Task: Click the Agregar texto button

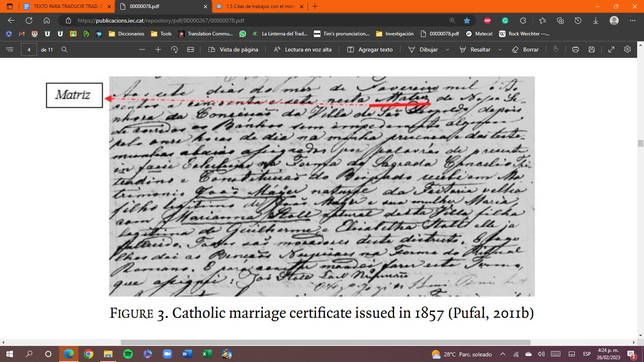Action: [x=370, y=49]
